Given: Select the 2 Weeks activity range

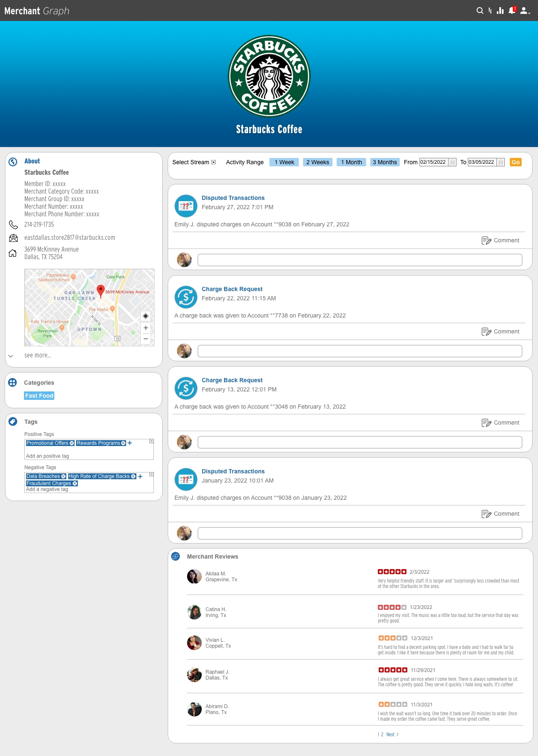Looking at the screenshot, I should click(318, 162).
